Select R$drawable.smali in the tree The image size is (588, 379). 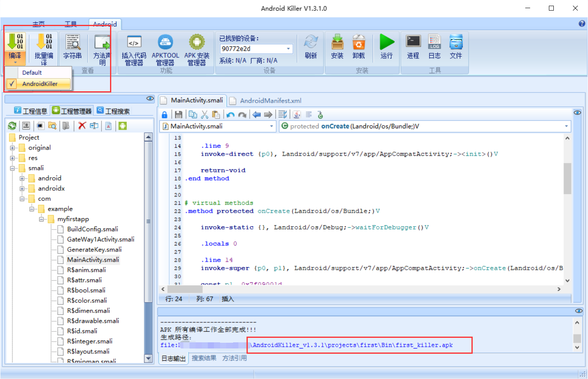point(93,321)
